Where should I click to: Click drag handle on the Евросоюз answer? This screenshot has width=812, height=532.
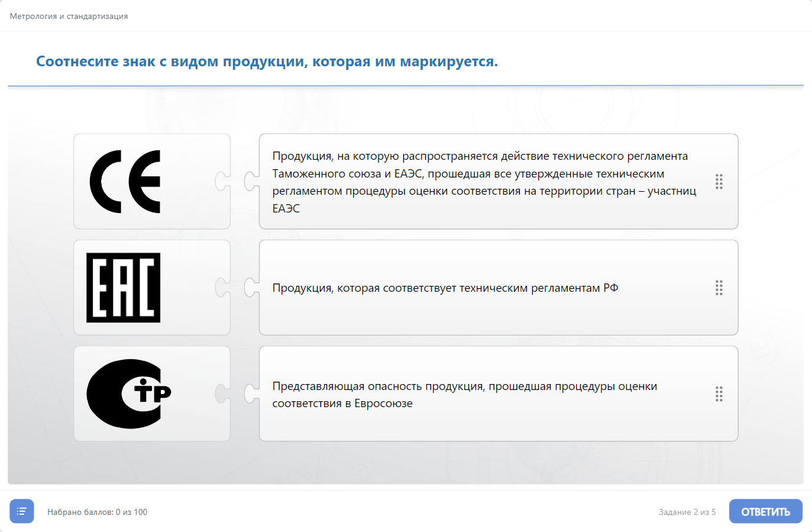tap(719, 394)
